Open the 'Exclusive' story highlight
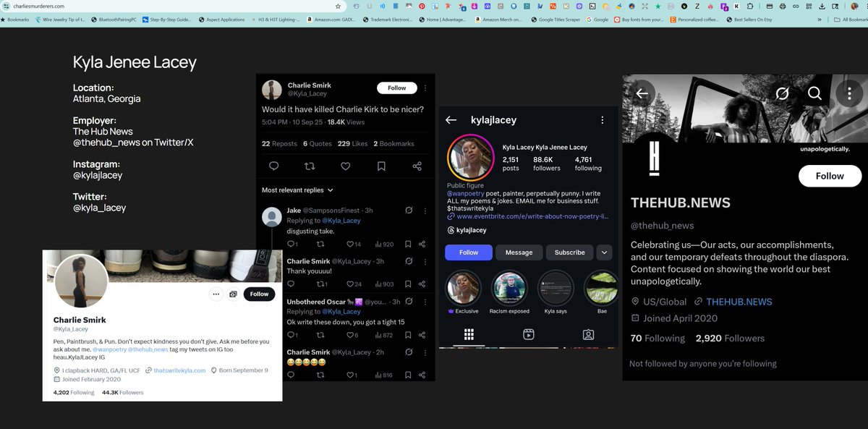Screen dimensions: 868x429 pos(463,288)
